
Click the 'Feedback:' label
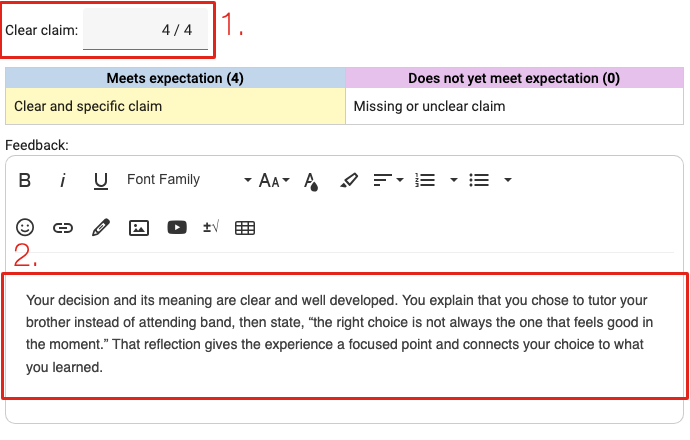37,145
